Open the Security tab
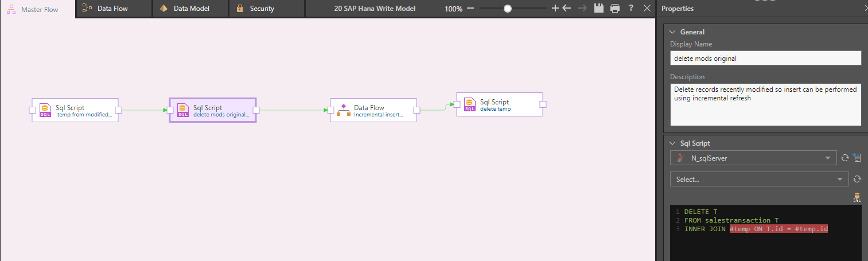Viewport: 868px width, 261px height. pyautogui.click(x=267, y=9)
